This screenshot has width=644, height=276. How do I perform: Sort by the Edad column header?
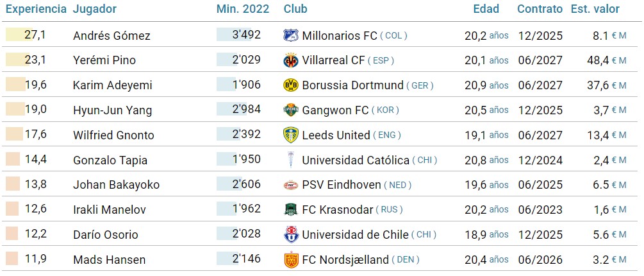pyautogui.click(x=486, y=10)
